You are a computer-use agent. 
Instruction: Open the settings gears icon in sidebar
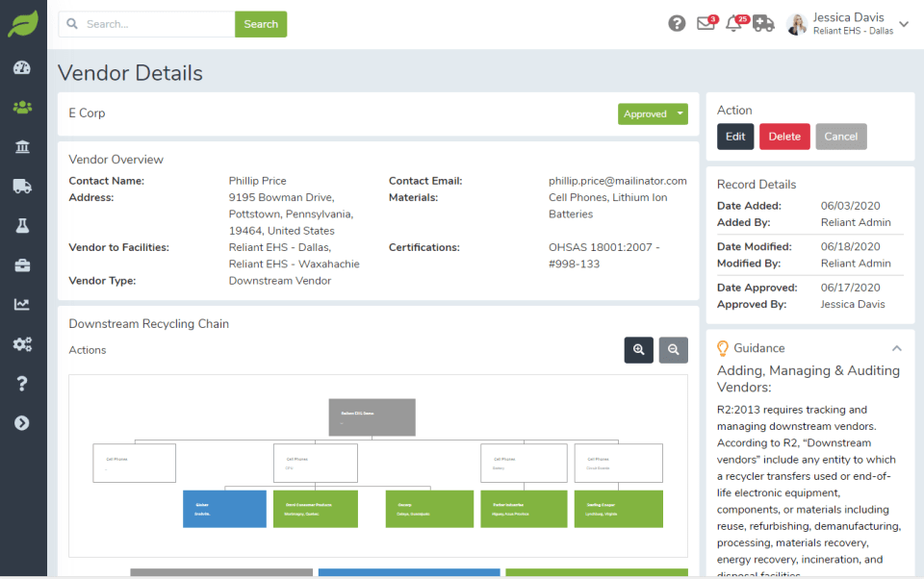click(22, 344)
